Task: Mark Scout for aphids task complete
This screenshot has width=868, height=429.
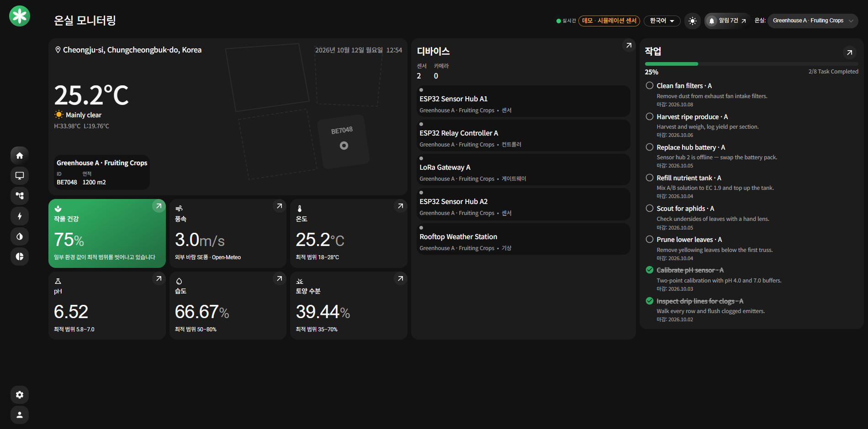Action: coord(650,208)
